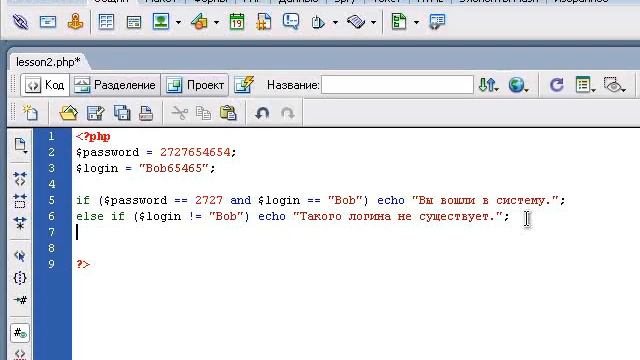
Task: Insert a named anchor
Action: (x=75, y=22)
